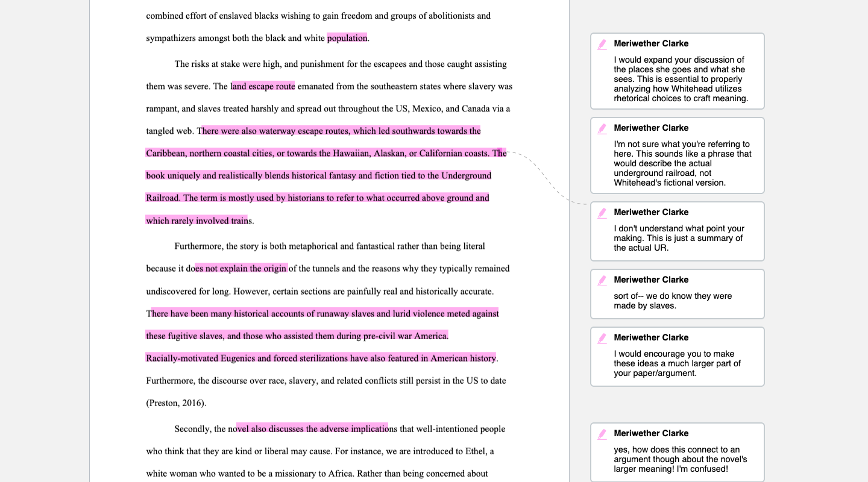Screen dimensions: 868x482
Task: Click the highlighter icon on the 'expand your discussion' comment
Action: click(602, 44)
